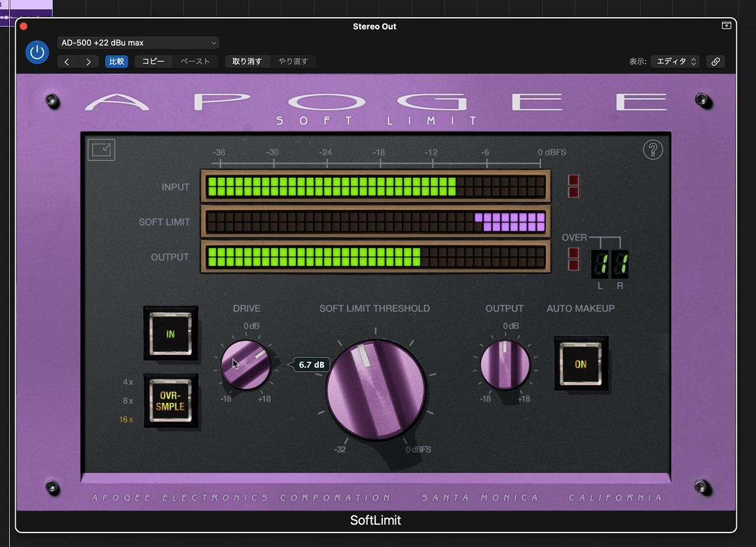The width and height of the screenshot is (756, 547).
Task: Click the question mark help icon
Action: tap(653, 149)
